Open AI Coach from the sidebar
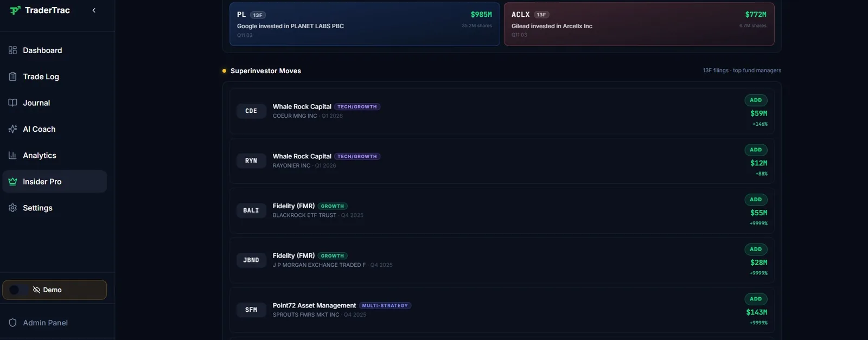Viewport: 868px width, 340px height. [x=54, y=129]
